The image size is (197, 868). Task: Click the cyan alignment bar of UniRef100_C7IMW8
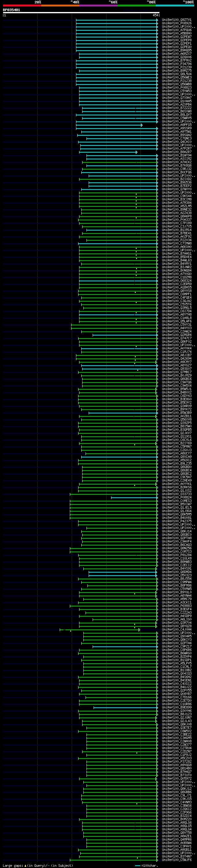[x=118, y=243]
